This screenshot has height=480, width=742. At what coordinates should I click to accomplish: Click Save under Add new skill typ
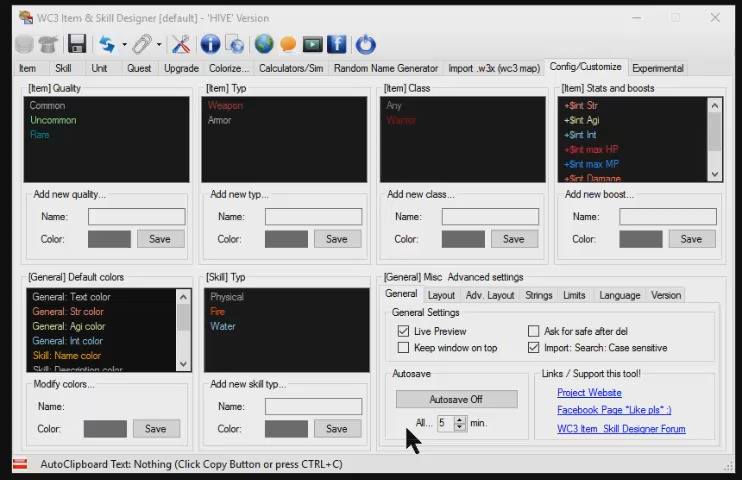tap(337, 429)
